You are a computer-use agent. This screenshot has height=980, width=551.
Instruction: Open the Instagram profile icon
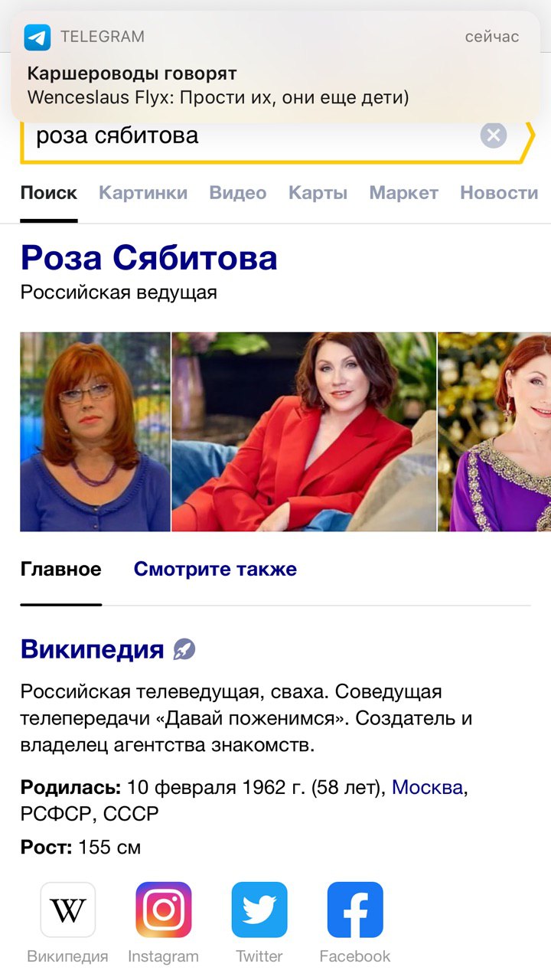pos(164,910)
